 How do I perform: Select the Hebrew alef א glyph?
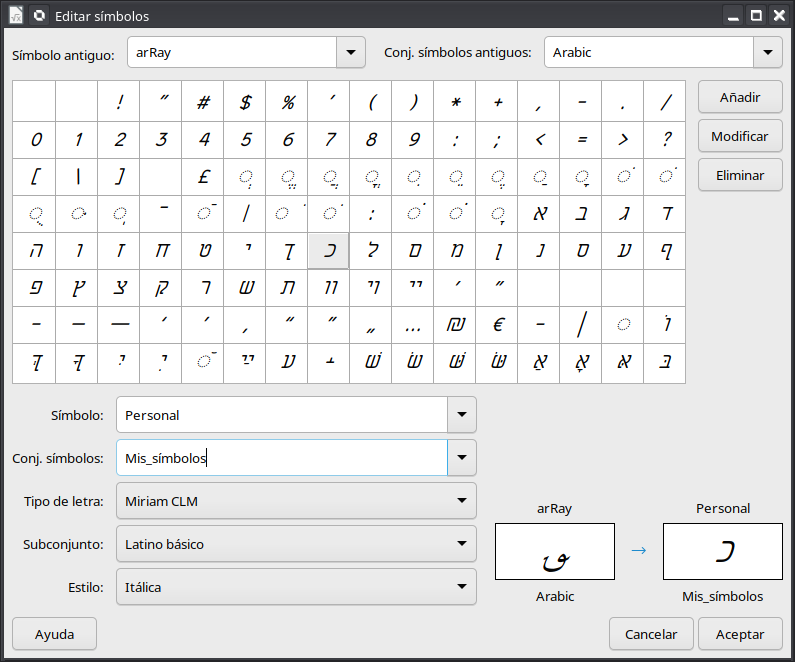tap(539, 213)
